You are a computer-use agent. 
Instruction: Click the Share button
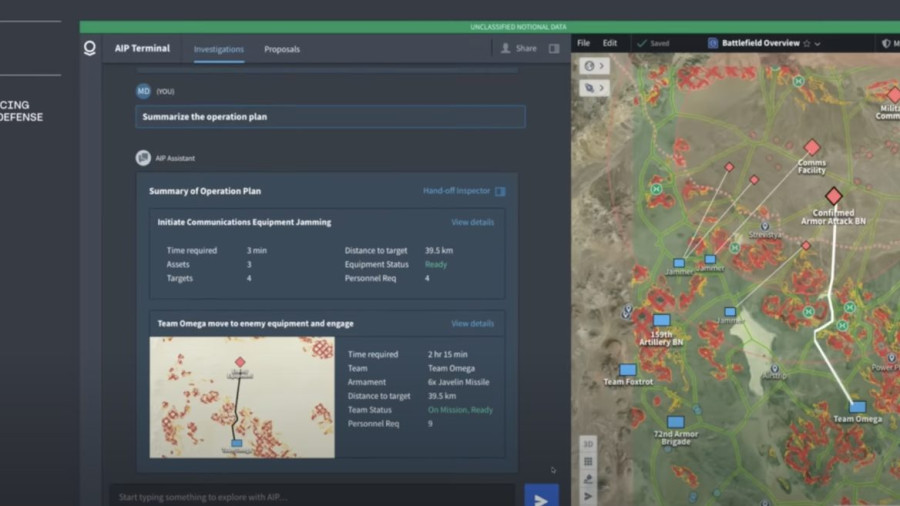tap(518, 48)
